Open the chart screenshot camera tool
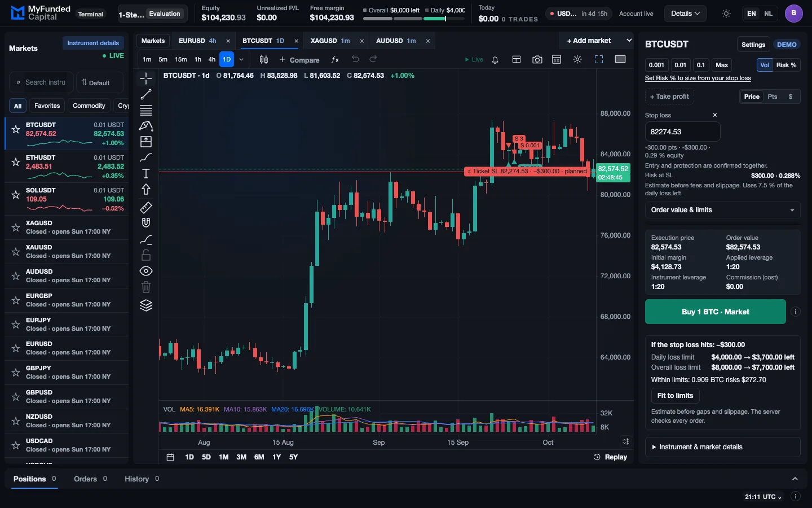The width and height of the screenshot is (812, 508). [x=537, y=59]
